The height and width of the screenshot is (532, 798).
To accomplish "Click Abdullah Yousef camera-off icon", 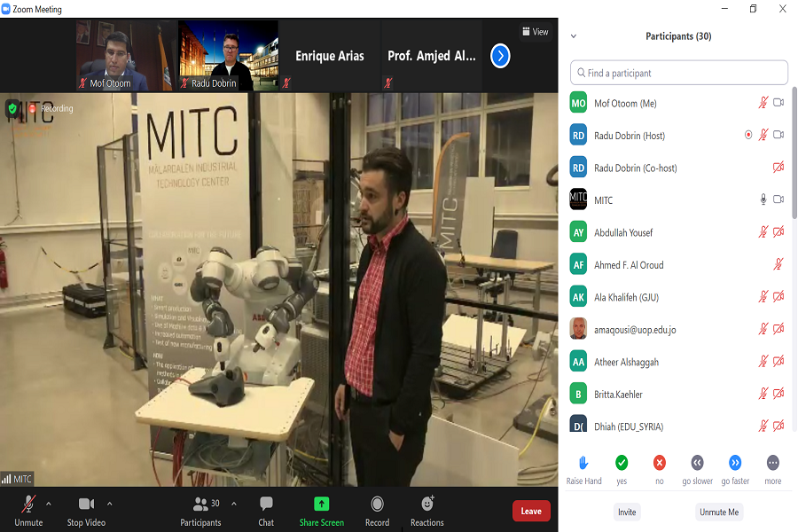I will (778, 232).
